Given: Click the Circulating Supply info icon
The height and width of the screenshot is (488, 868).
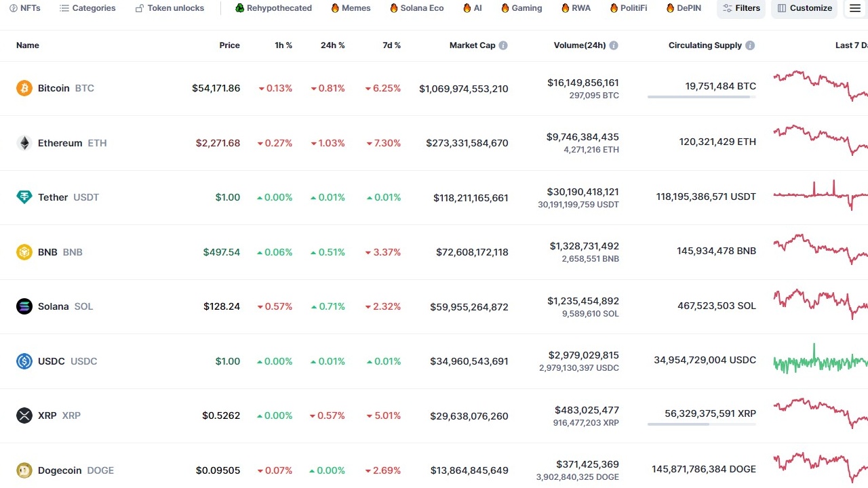Looking at the screenshot, I should tap(750, 45).
